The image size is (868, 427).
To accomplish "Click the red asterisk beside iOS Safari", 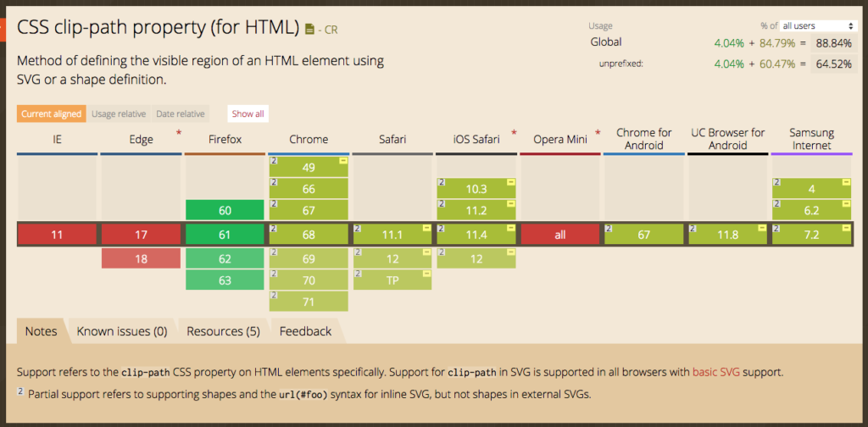I will (514, 133).
